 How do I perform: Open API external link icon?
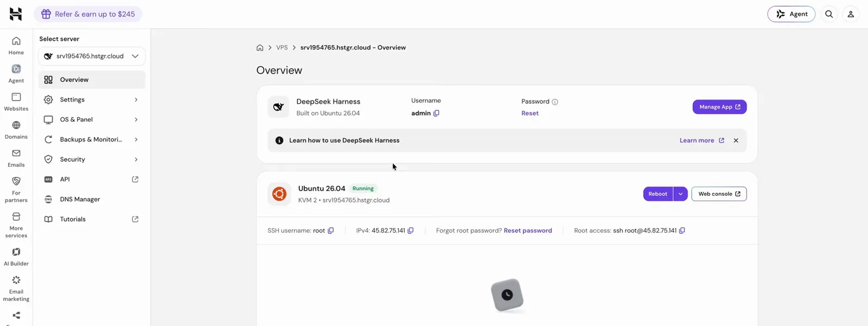point(135,179)
